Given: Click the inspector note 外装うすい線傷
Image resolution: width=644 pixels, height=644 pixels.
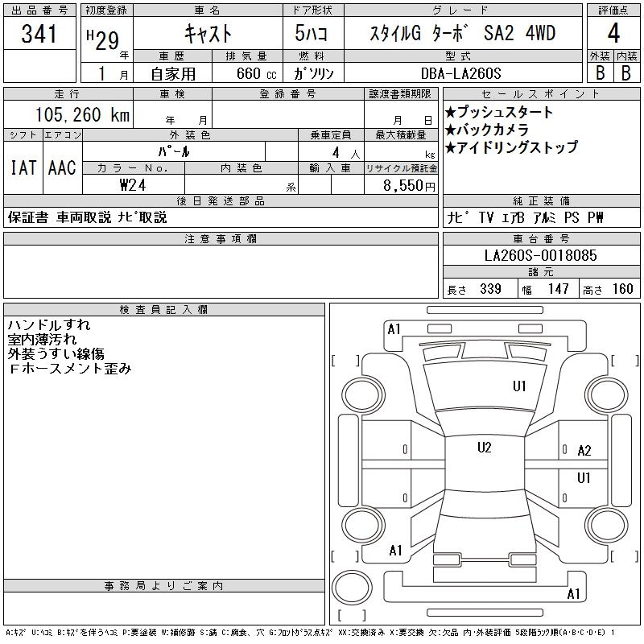Looking at the screenshot, I should [56, 353].
